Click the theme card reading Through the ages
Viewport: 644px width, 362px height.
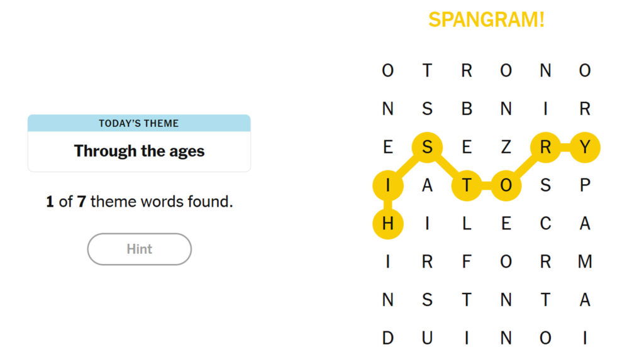click(x=138, y=151)
